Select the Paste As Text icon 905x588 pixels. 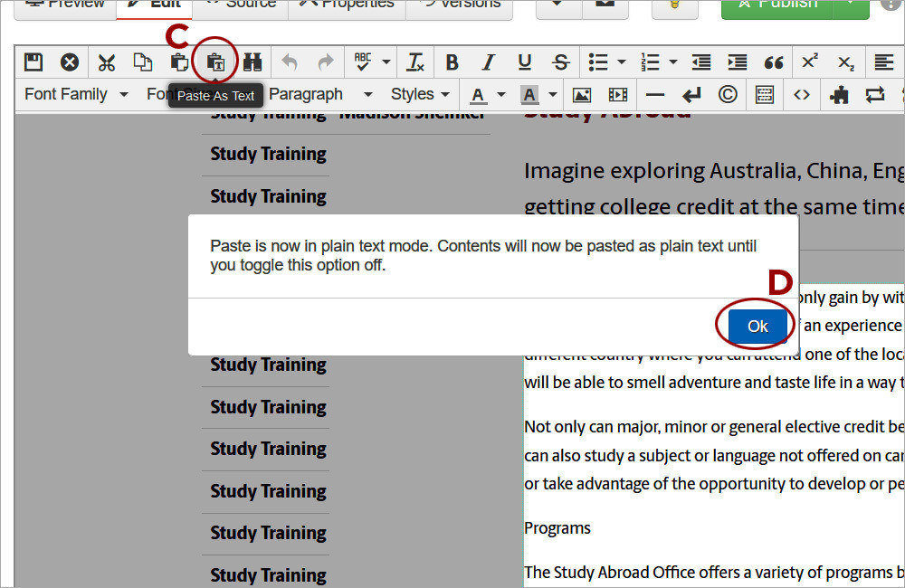[x=215, y=62]
